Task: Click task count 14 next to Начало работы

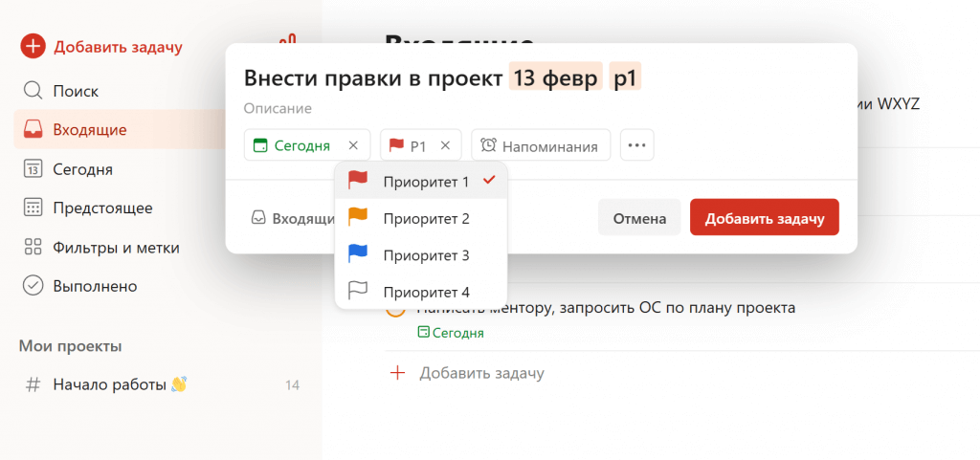Action: coord(292,385)
